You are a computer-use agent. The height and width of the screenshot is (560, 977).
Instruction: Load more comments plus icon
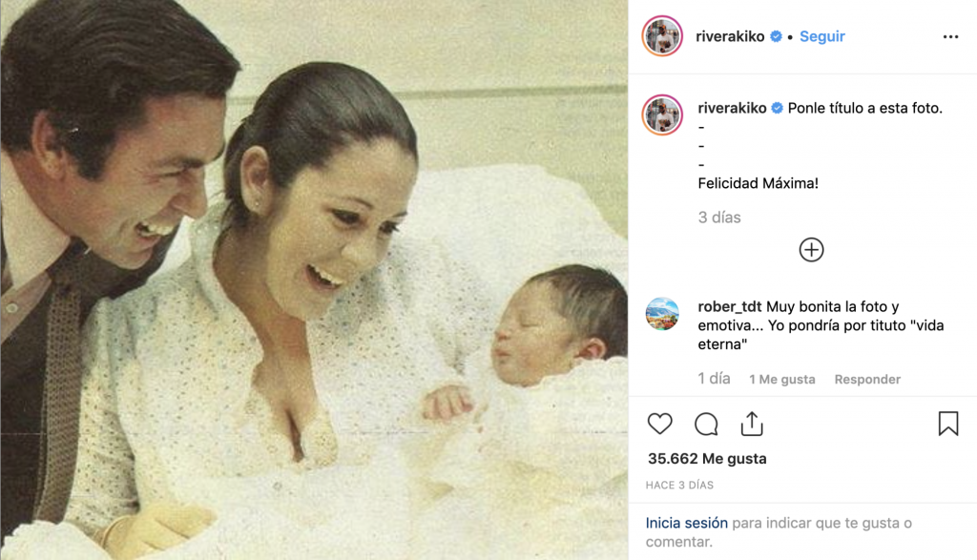[x=811, y=250]
